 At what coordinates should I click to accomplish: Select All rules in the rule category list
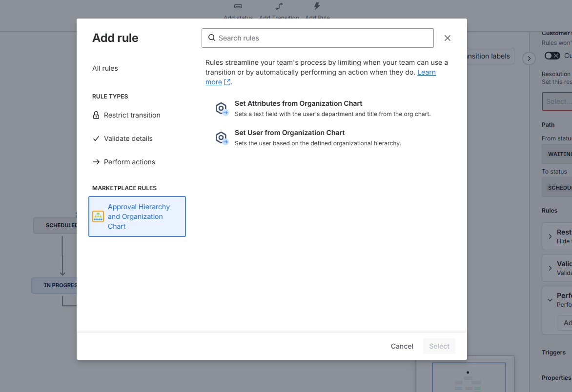click(105, 68)
